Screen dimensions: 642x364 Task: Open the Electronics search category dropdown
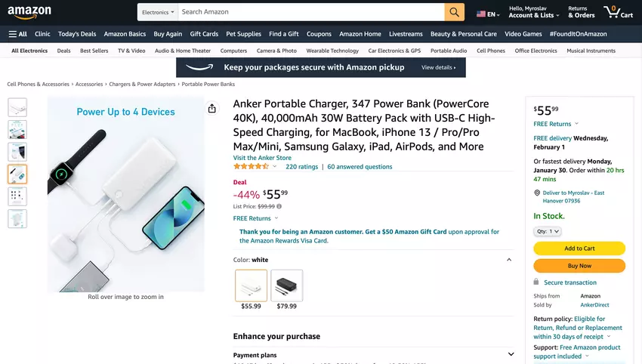(x=158, y=12)
